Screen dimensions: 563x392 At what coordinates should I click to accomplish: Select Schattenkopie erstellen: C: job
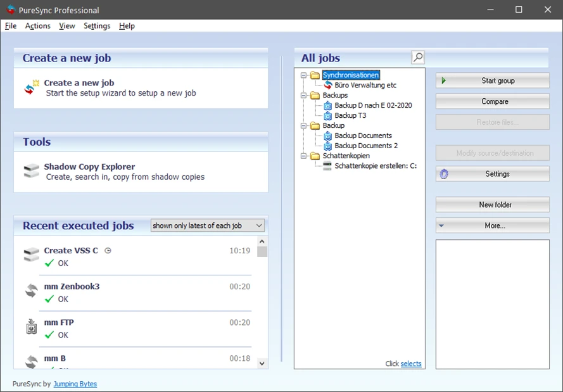(376, 166)
